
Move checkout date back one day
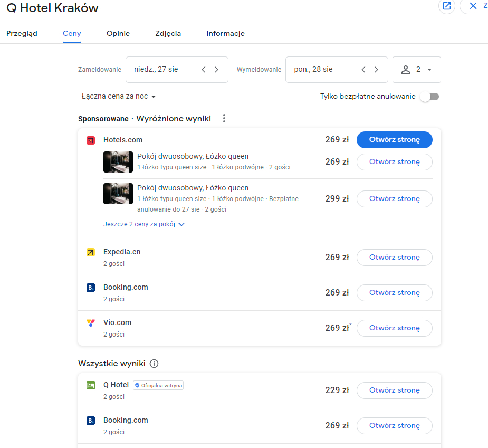tap(363, 70)
